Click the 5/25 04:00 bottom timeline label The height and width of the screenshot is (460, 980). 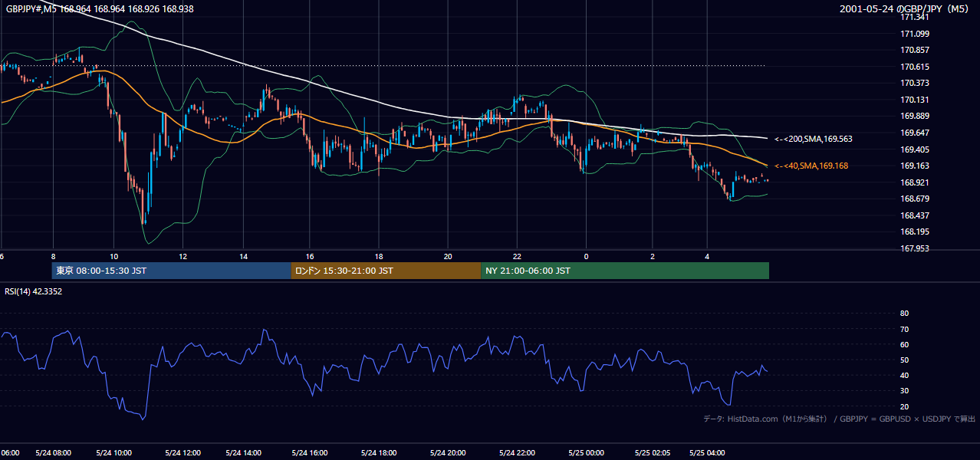(707, 452)
